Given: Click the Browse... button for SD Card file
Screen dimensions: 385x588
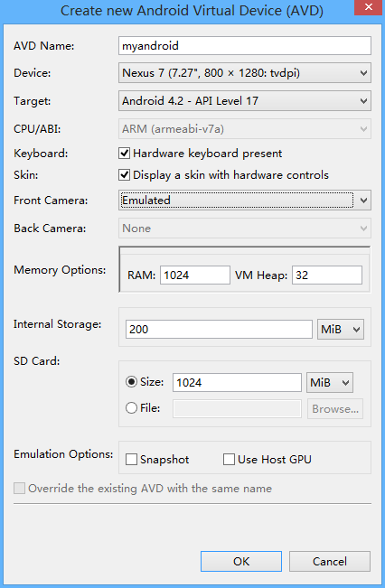Looking at the screenshot, I should 335,409.
